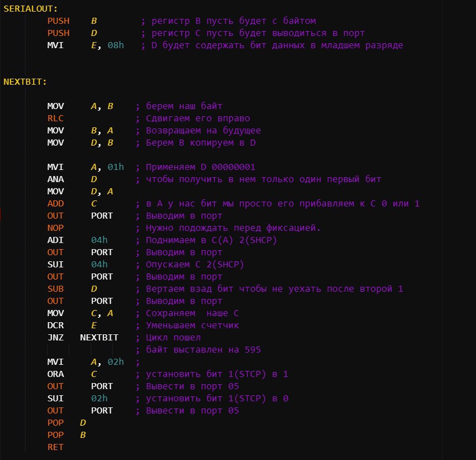Select the PUSH mnemonic before operand D

click(x=58, y=33)
